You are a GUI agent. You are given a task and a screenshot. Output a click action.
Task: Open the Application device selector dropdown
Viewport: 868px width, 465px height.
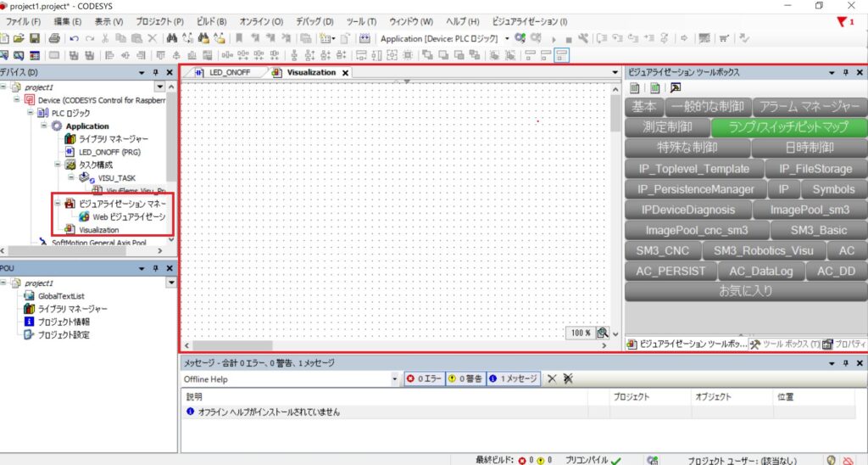coord(507,38)
